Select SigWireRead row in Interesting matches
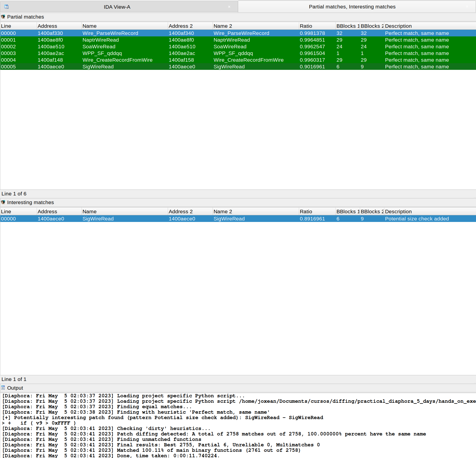Viewport: 476px width, 458px height. (98, 219)
